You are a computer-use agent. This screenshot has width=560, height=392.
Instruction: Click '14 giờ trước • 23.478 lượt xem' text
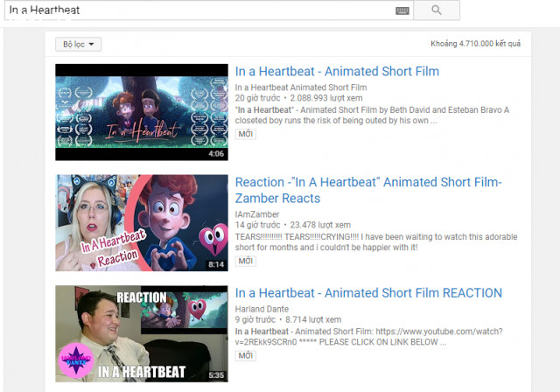click(x=293, y=225)
